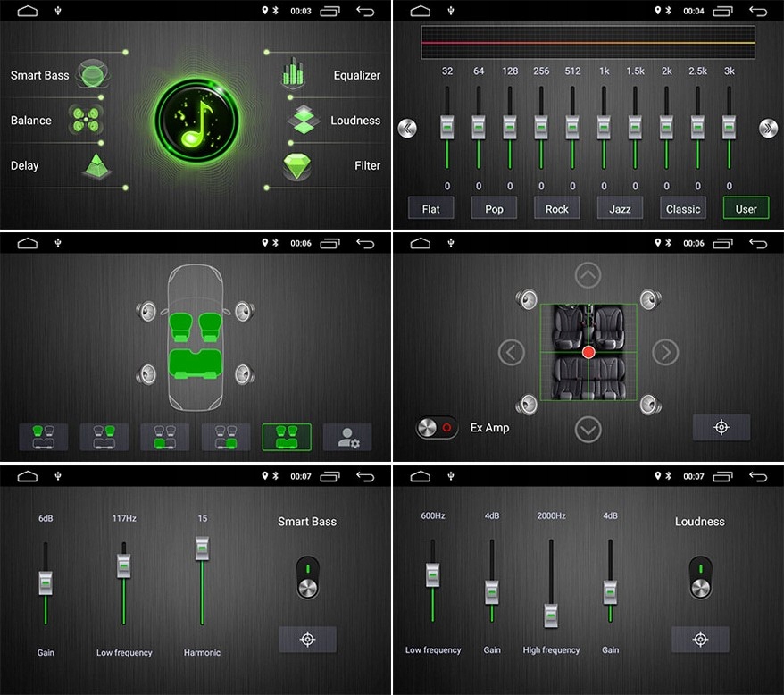Open Smart Bass from the green sphere icon
Screen dimensions: 784x695
point(93,74)
